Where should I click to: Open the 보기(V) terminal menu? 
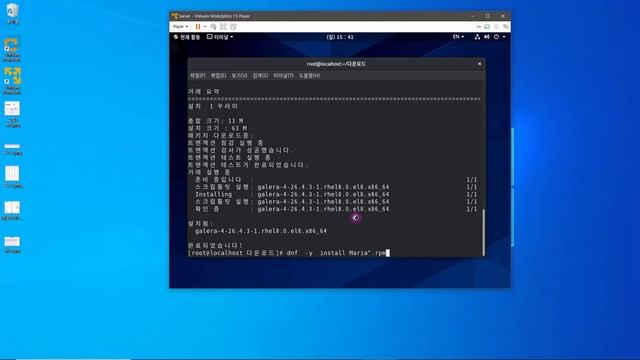tap(239, 76)
